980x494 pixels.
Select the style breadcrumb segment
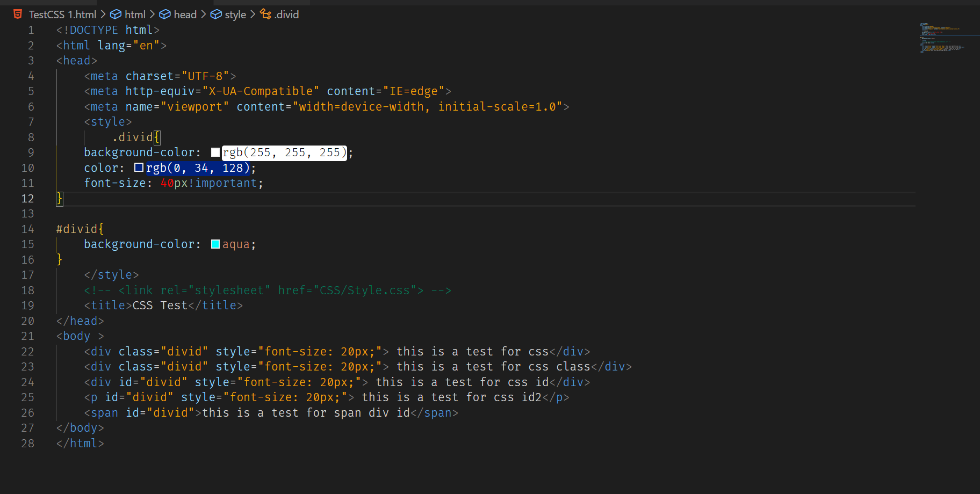pyautogui.click(x=235, y=14)
